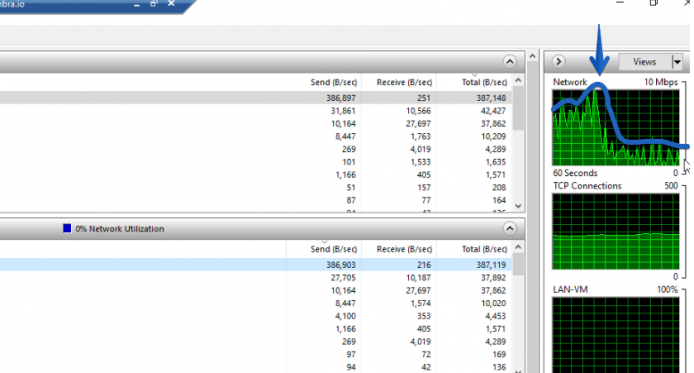The image size is (694, 373).
Task: Click the send value 386,897
Action: click(x=341, y=98)
